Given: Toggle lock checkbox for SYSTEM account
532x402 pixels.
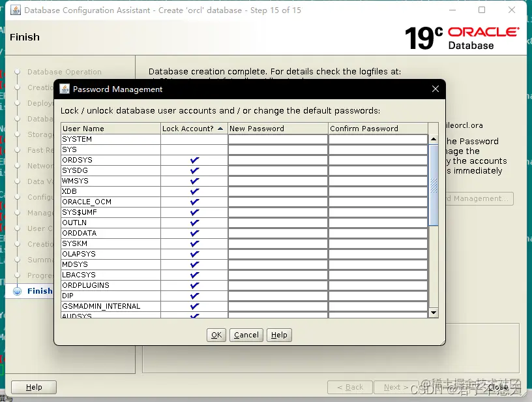Looking at the screenshot, I should point(194,139).
